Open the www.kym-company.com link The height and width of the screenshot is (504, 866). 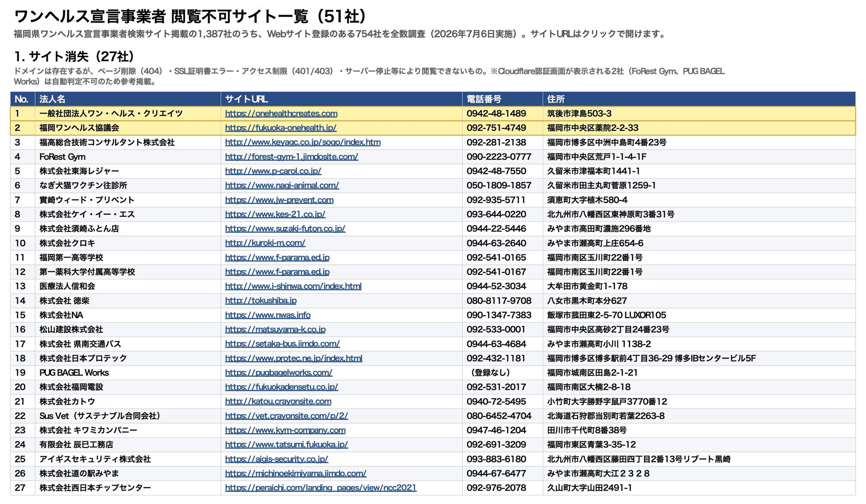(x=285, y=430)
